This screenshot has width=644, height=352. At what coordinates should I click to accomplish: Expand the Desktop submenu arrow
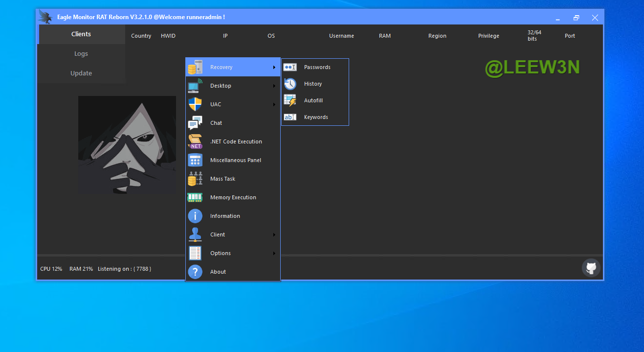click(274, 86)
